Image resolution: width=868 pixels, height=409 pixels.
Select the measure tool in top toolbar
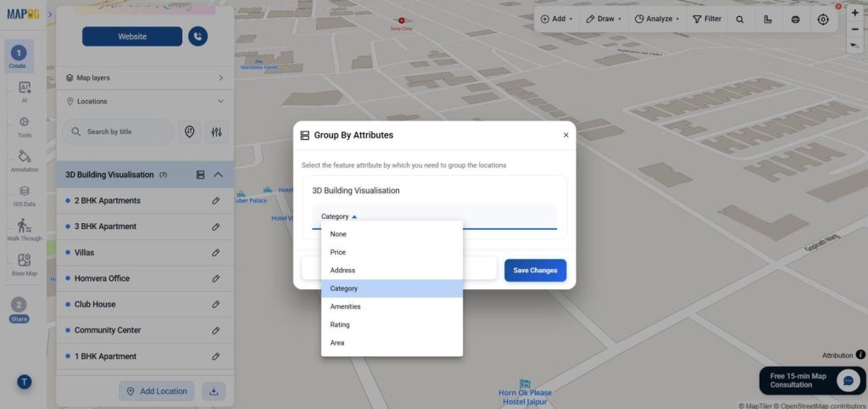767,19
